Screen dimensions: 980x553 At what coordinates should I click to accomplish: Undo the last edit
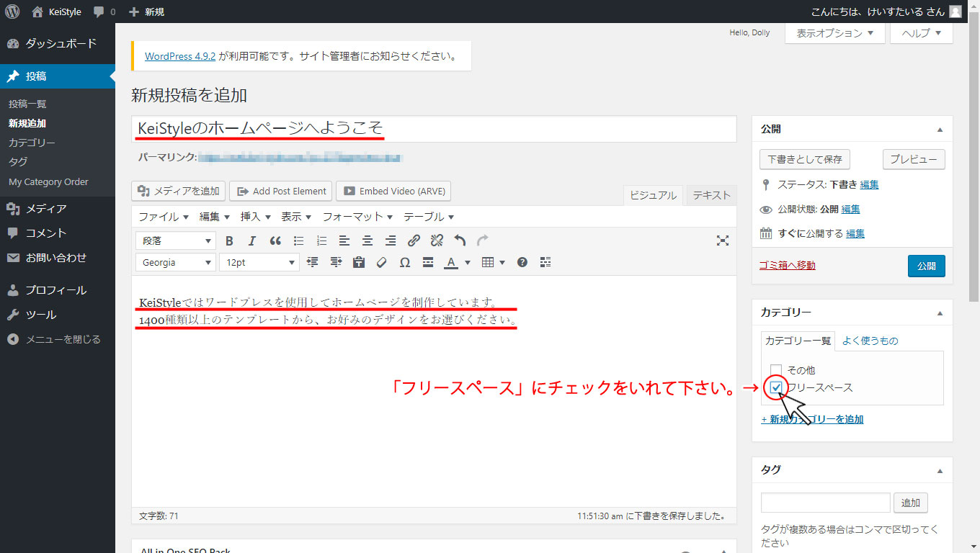(x=460, y=241)
